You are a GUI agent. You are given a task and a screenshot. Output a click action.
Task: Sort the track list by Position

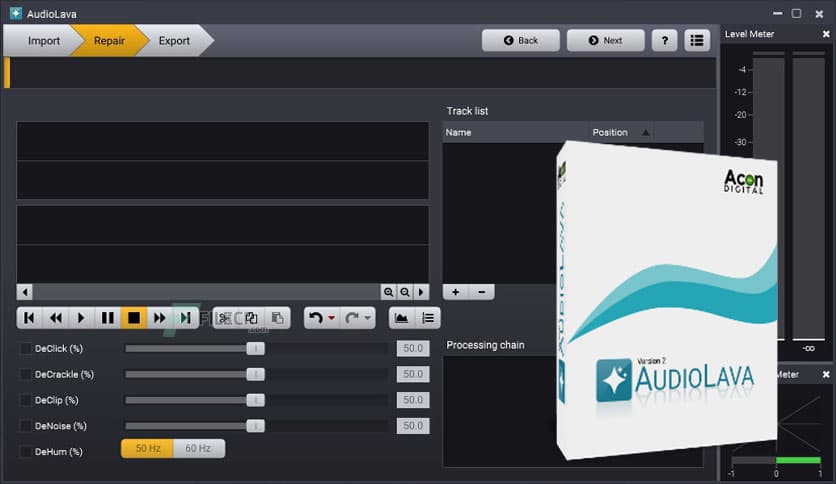click(x=621, y=132)
